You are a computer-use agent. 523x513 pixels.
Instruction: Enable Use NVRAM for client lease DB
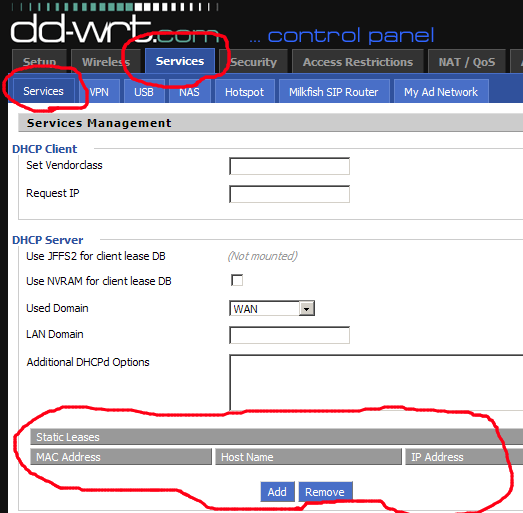tap(237, 280)
